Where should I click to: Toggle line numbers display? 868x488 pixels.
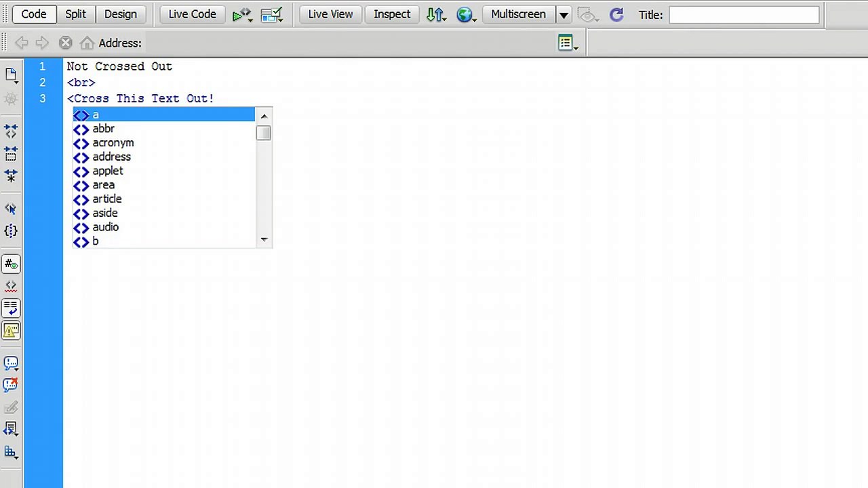coord(11,264)
